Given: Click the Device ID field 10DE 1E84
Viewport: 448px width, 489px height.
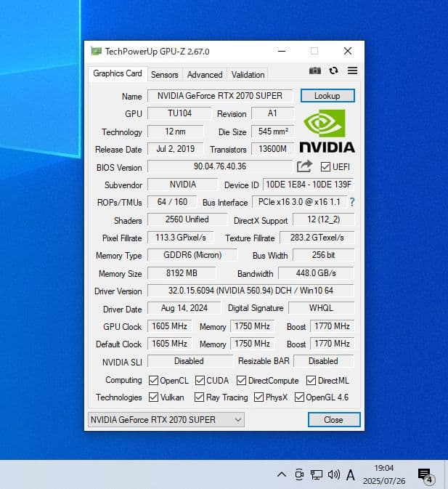Looking at the screenshot, I should 309,185.
